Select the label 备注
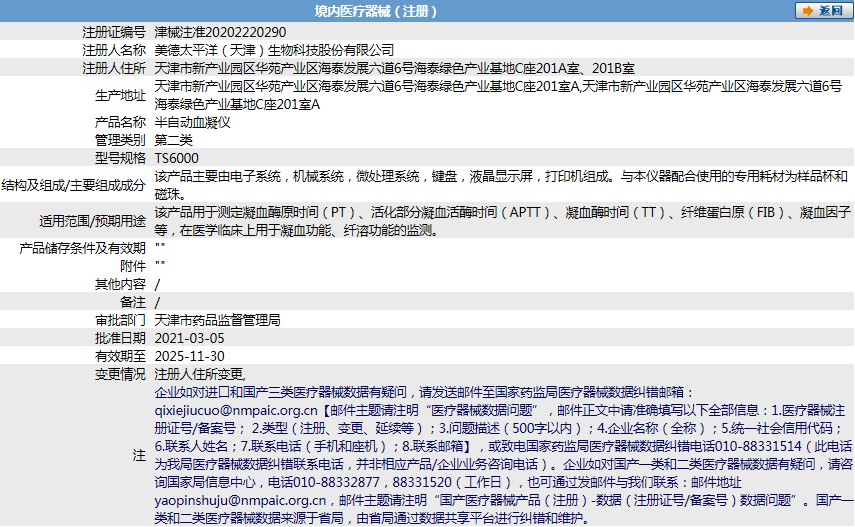 (133, 302)
